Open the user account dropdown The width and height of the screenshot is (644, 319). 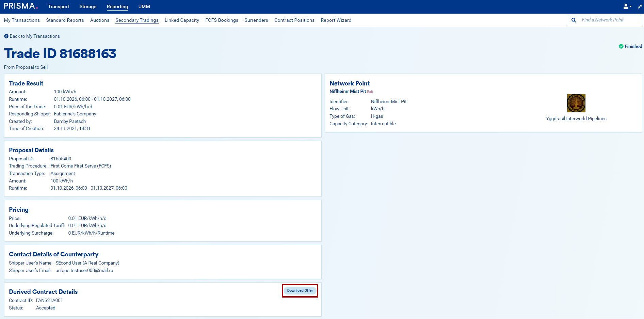627,6
